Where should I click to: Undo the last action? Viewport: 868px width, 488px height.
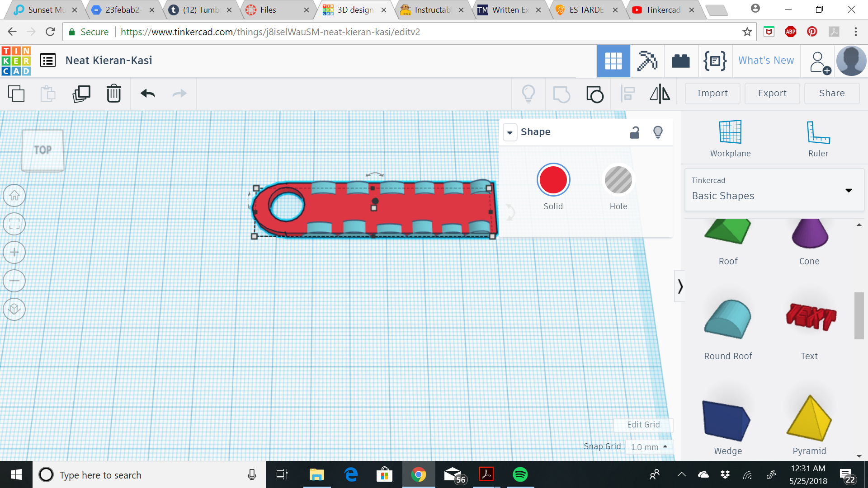[147, 94]
